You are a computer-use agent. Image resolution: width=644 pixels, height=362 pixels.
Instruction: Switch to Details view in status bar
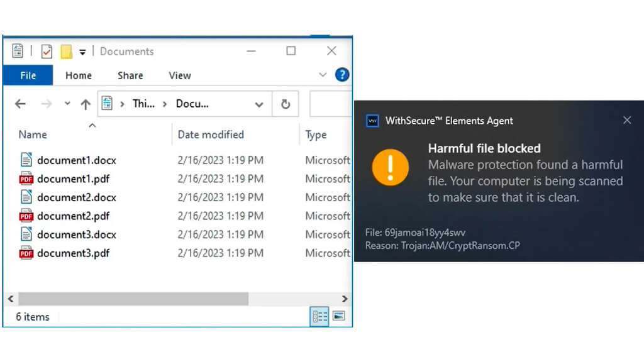tap(319, 317)
